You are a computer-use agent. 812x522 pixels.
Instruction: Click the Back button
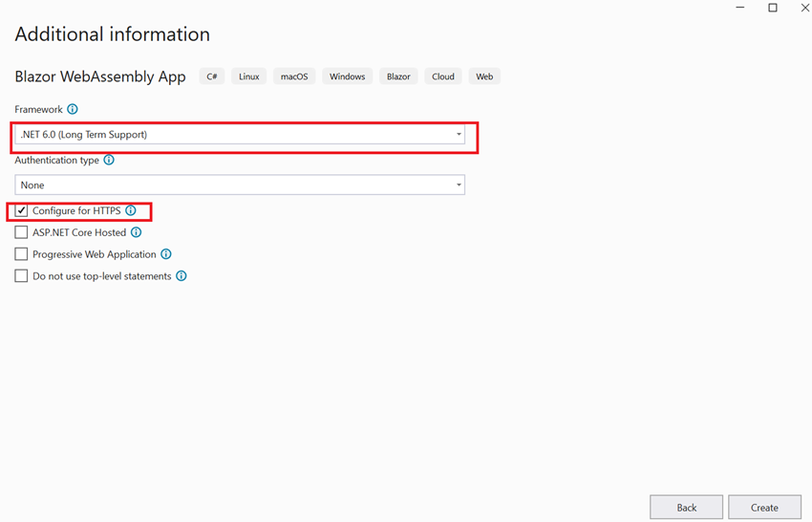tap(686, 508)
